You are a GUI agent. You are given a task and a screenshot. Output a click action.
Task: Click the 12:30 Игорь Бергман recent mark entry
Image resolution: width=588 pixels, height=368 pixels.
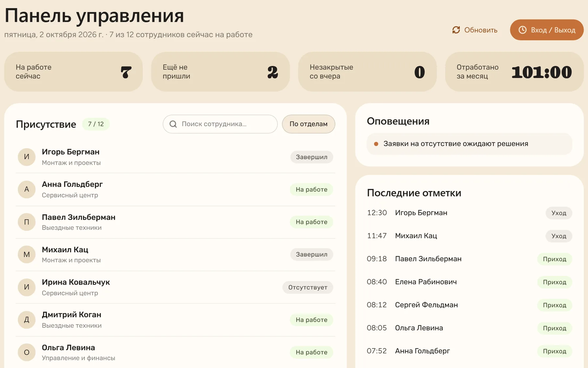coord(469,213)
